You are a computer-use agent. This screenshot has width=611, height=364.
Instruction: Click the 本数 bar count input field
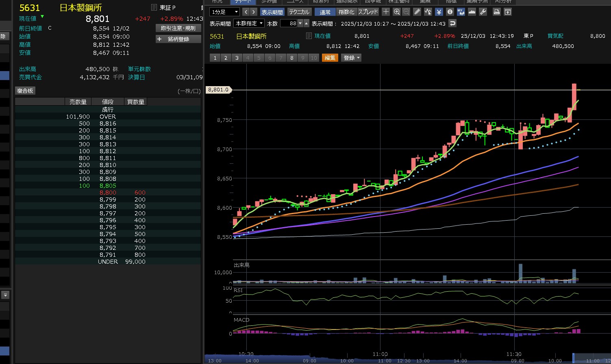[x=289, y=24]
